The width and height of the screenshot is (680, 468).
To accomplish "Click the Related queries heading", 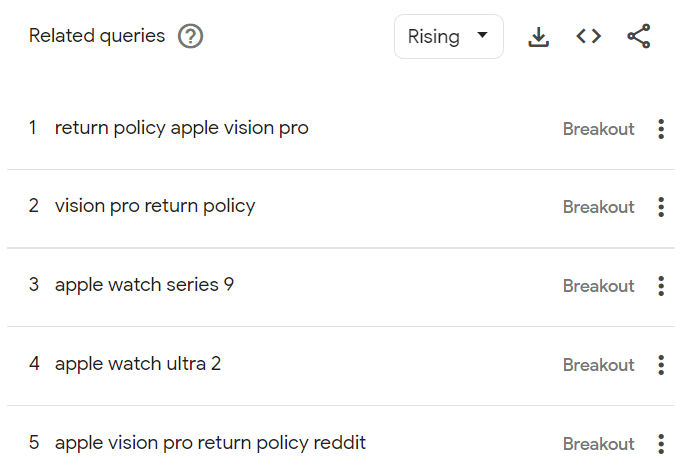I will 97,36.
